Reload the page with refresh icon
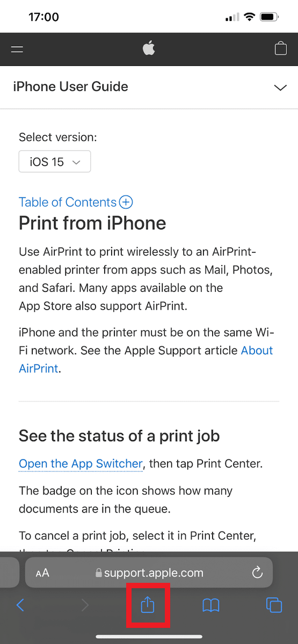 pos(257,572)
